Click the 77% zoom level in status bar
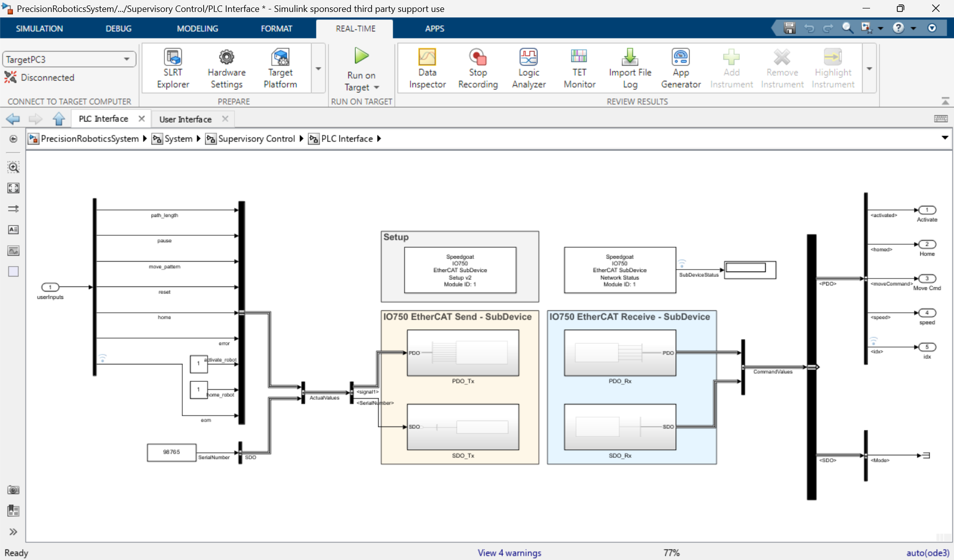Viewport: 954px width, 560px height. pyautogui.click(x=671, y=553)
